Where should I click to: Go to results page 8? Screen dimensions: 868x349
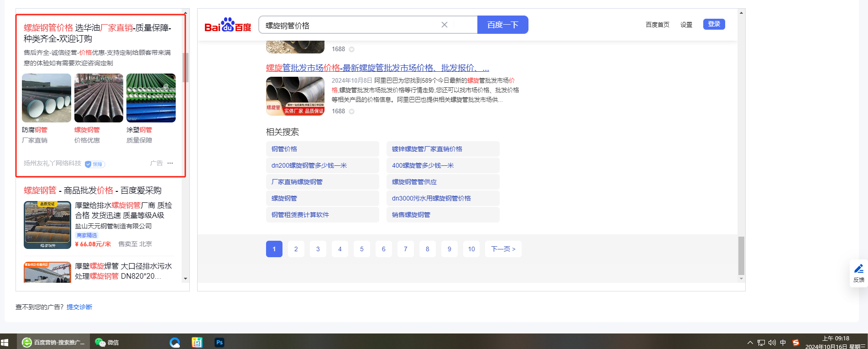point(428,249)
